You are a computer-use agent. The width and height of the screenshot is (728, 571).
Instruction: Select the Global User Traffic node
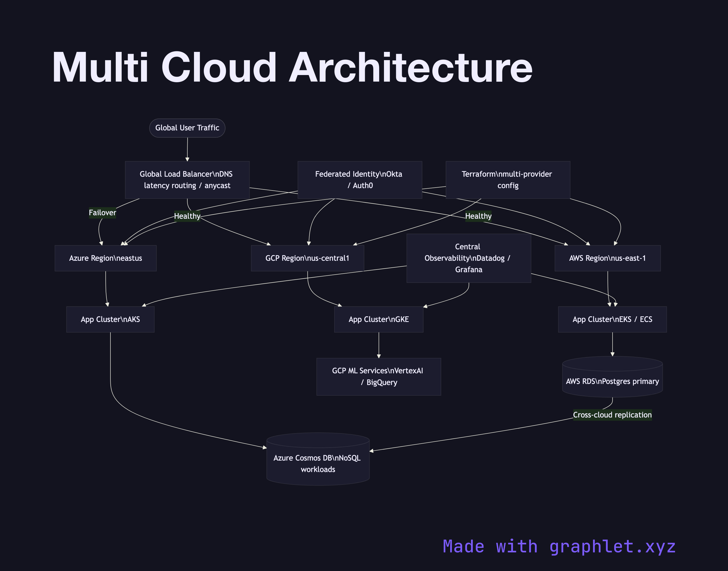(x=187, y=128)
